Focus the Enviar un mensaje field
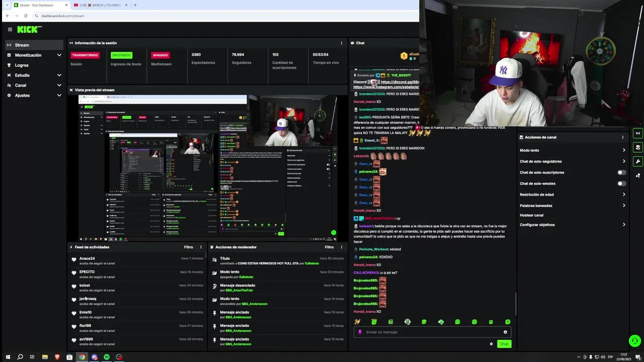644x362 pixels. pyautogui.click(x=433, y=332)
